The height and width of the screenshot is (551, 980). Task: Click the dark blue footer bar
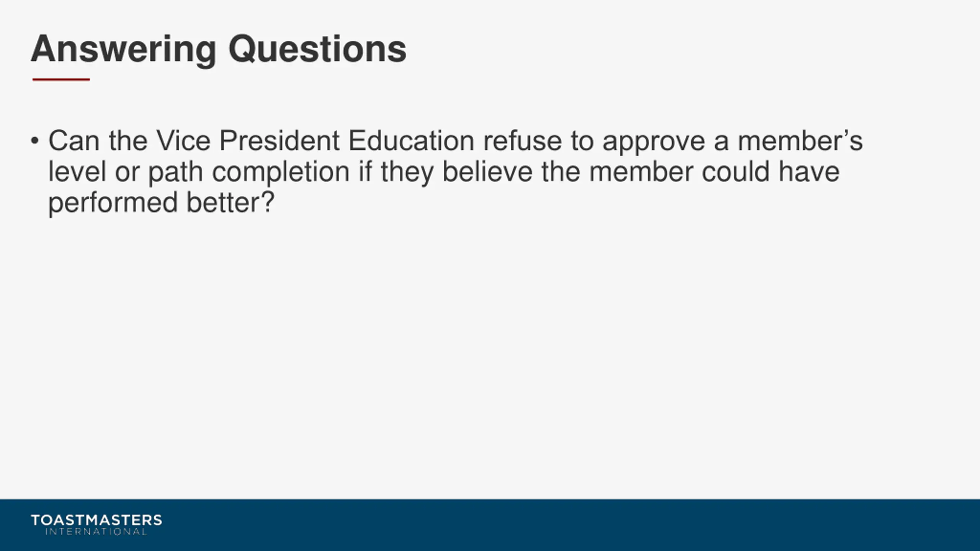pos(490,525)
